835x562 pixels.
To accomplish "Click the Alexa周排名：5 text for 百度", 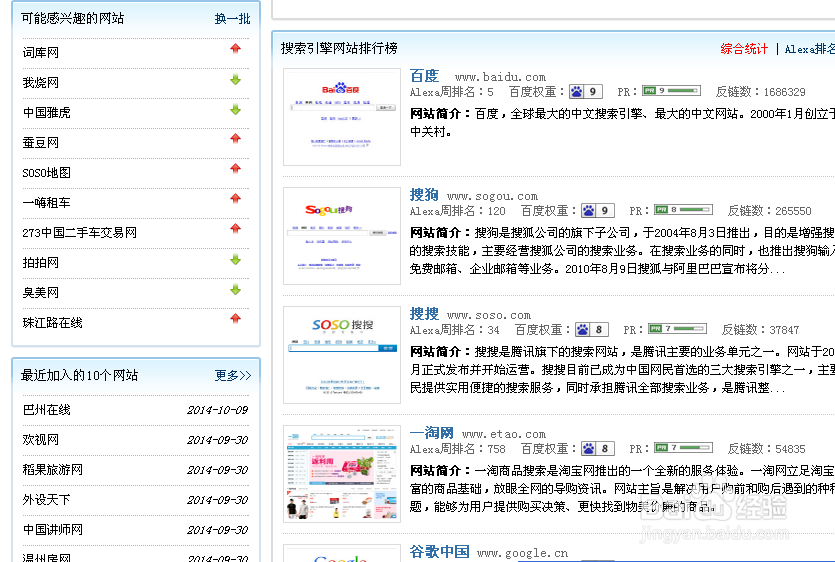I will click(452, 92).
